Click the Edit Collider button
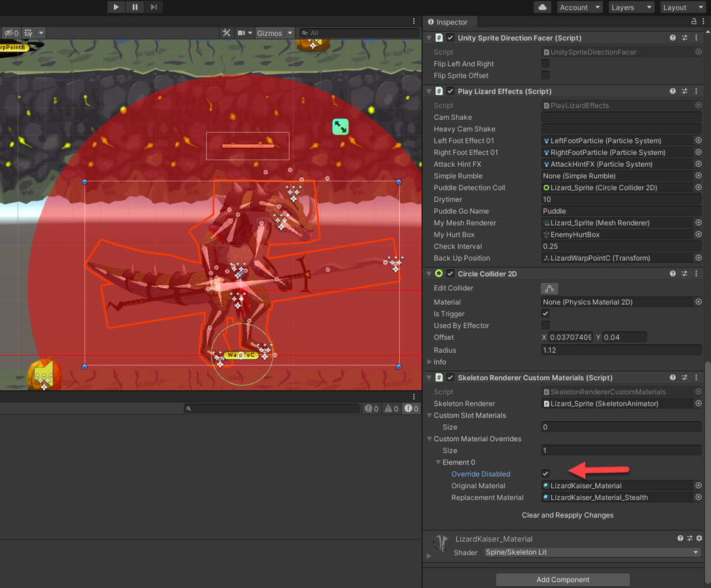The image size is (711, 588). pos(549,288)
